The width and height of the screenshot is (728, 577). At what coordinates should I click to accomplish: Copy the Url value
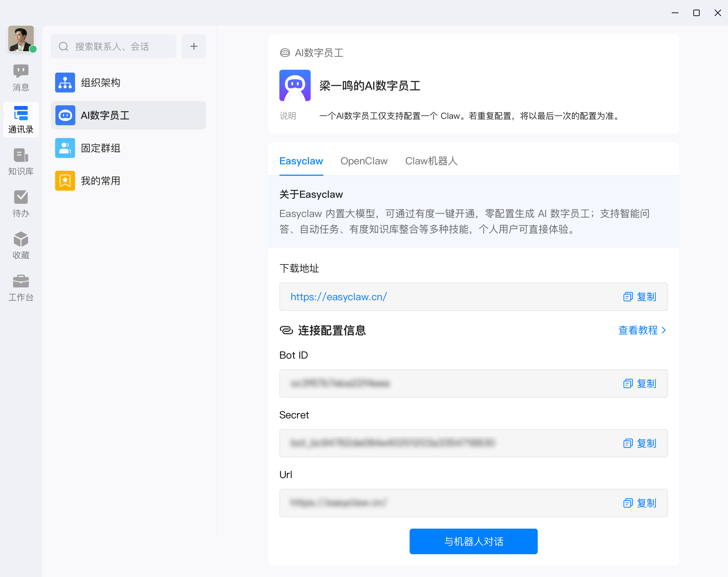640,503
